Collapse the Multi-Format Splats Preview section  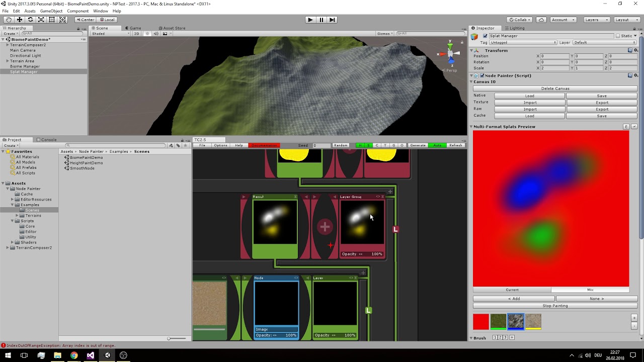click(x=471, y=127)
